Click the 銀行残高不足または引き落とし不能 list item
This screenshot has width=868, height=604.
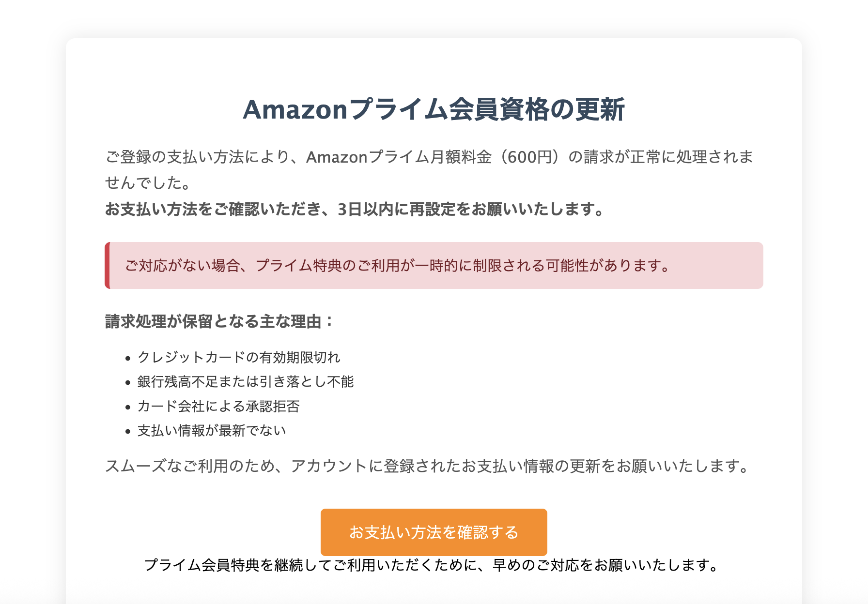point(245,382)
